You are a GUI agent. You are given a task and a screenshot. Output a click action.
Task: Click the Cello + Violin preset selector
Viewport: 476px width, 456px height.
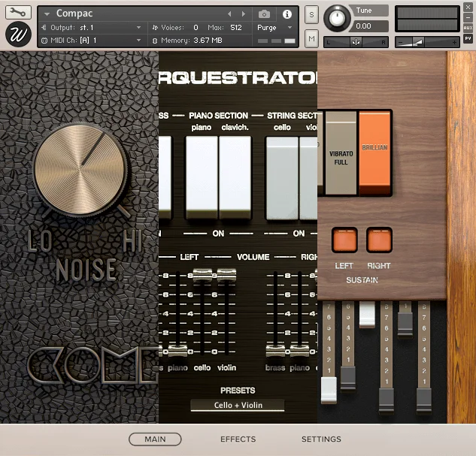[238, 406]
